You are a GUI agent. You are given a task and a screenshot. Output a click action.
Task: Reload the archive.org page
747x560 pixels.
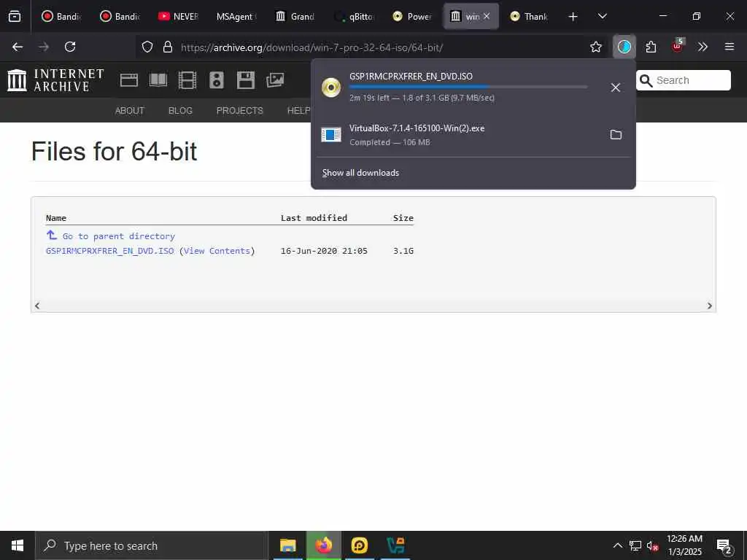(x=70, y=47)
